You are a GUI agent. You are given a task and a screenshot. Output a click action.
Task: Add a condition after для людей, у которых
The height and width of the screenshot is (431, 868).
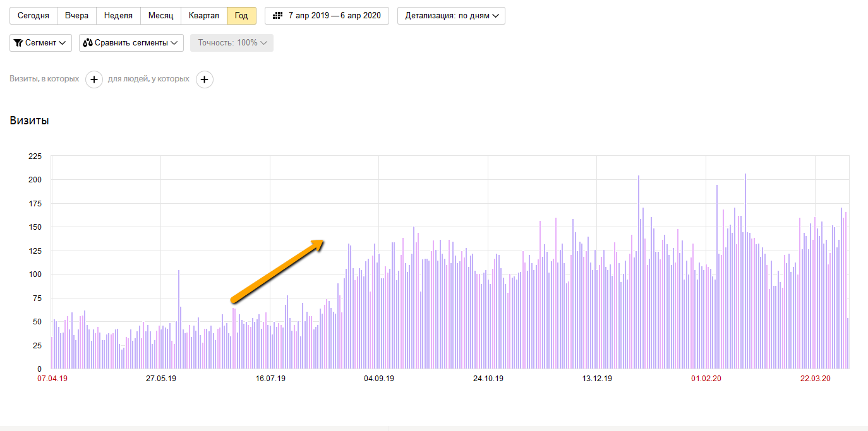click(205, 80)
